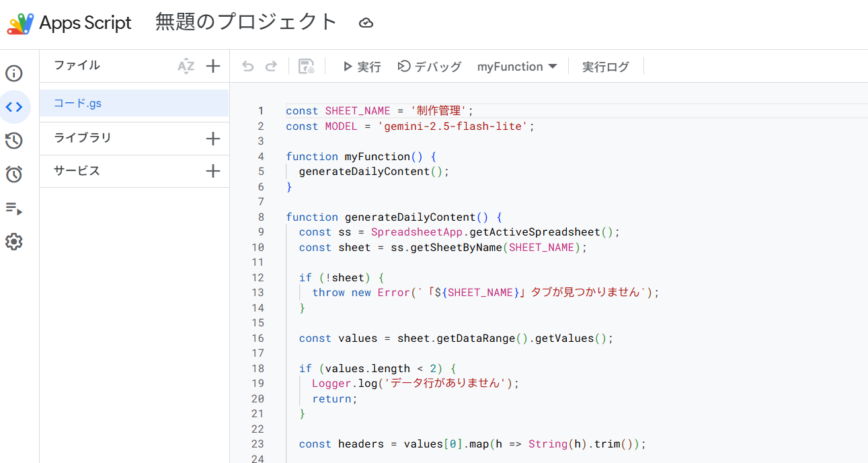Click the ライブラリ section label
Image resolution: width=868 pixels, height=463 pixels.
(x=83, y=138)
